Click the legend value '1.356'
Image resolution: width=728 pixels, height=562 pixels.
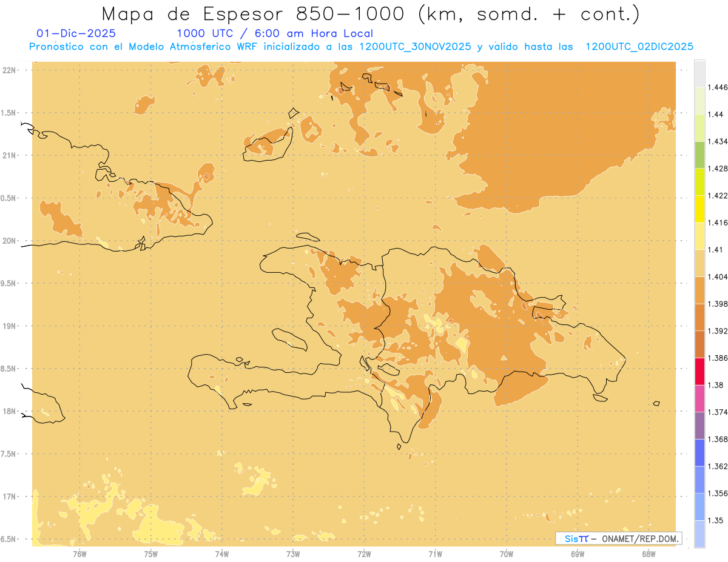click(718, 493)
